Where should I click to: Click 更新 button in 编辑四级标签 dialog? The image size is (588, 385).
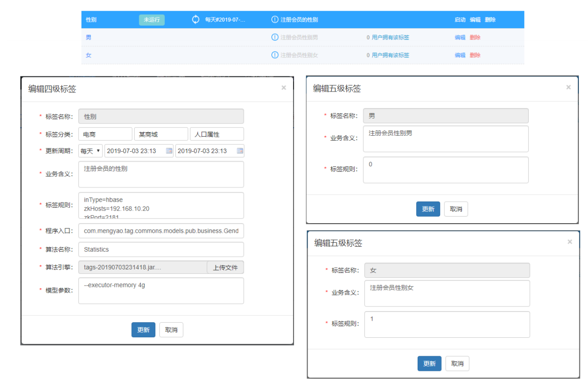pos(143,330)
